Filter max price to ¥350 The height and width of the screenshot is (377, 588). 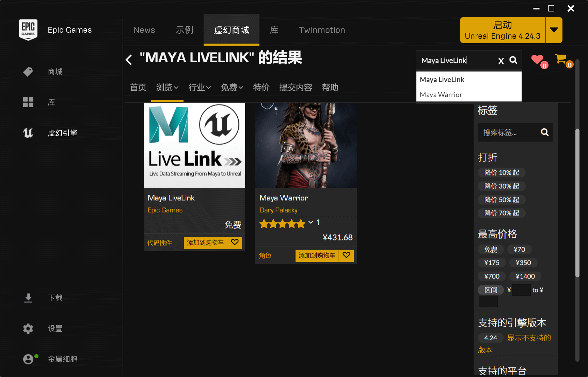(x=523, y=263)
